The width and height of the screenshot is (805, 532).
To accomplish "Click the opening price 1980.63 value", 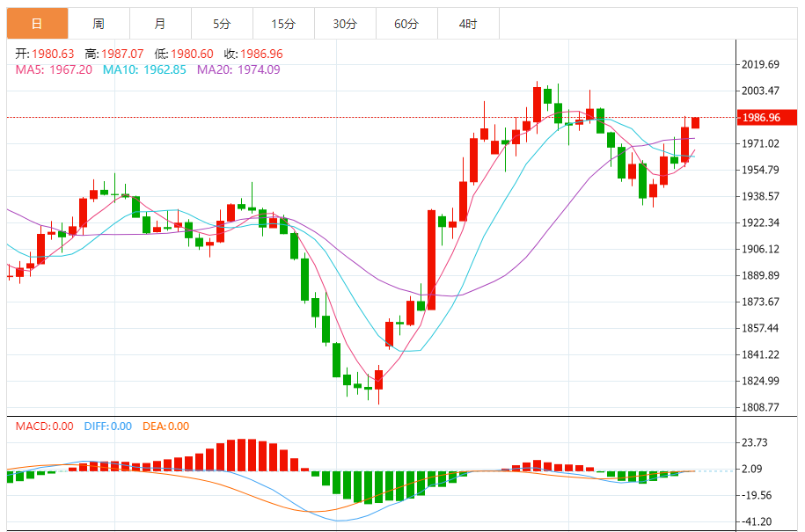I will [53, 54].
